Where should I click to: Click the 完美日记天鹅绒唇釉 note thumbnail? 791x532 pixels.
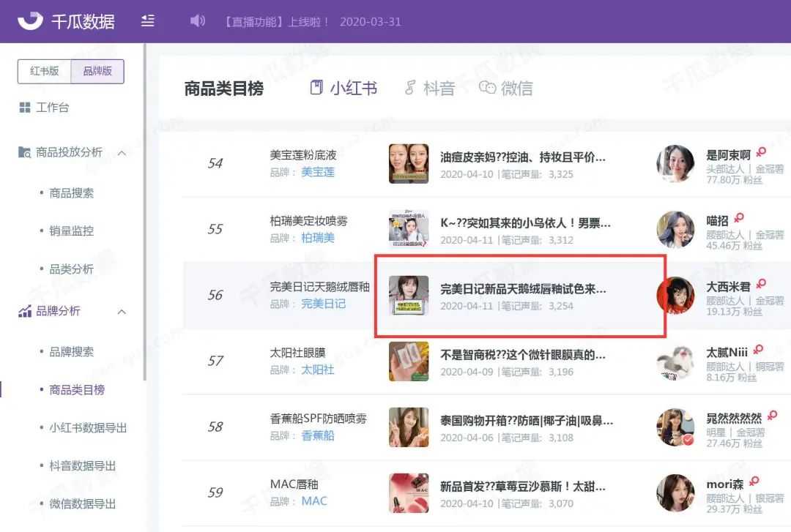(409, 296)
